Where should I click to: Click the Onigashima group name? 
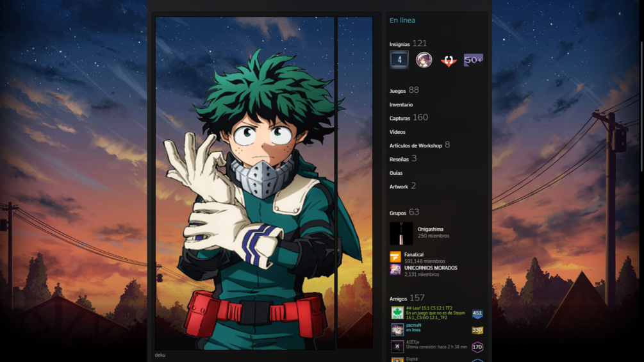pos(431,229)
